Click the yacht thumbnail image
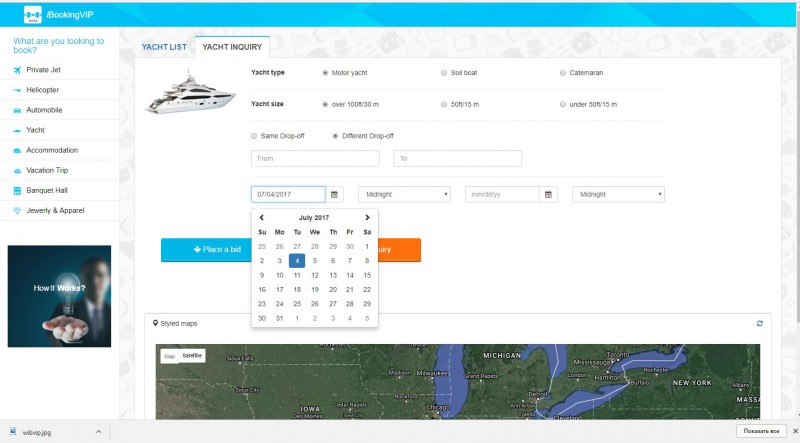This screenshot has height=443, width=800. [x=190, y=92]
